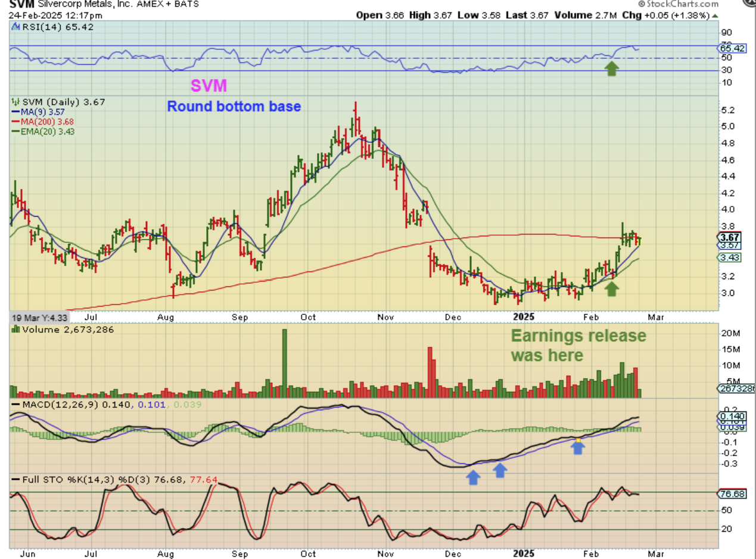Click the 4.4 price axis label
756x559 pixels.
[727, 176]
